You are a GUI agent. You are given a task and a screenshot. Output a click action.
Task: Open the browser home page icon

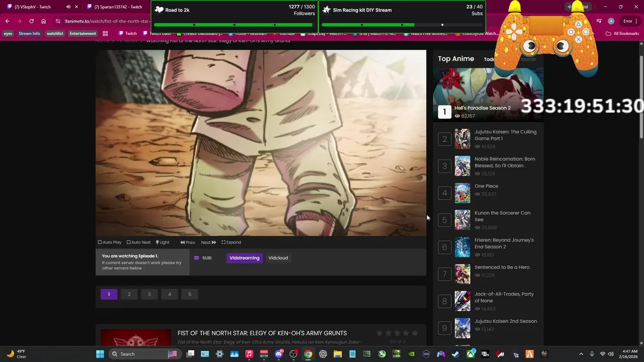(x=44, y=21)
